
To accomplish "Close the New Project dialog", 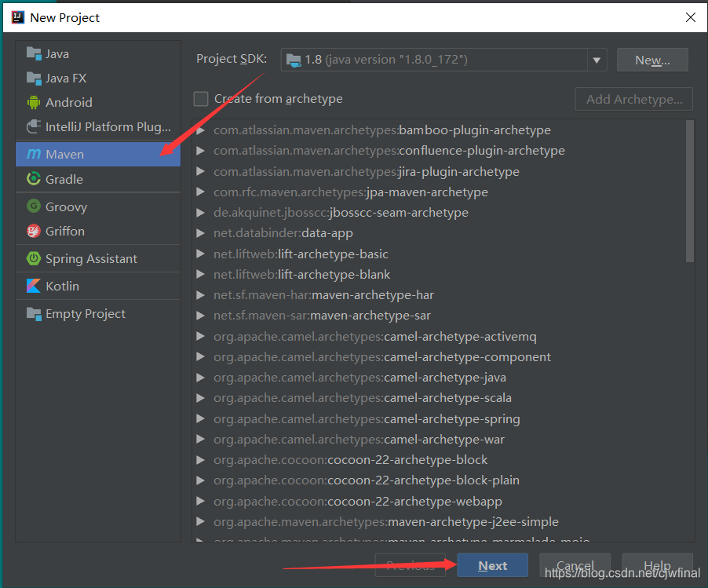I will (691, 17).
